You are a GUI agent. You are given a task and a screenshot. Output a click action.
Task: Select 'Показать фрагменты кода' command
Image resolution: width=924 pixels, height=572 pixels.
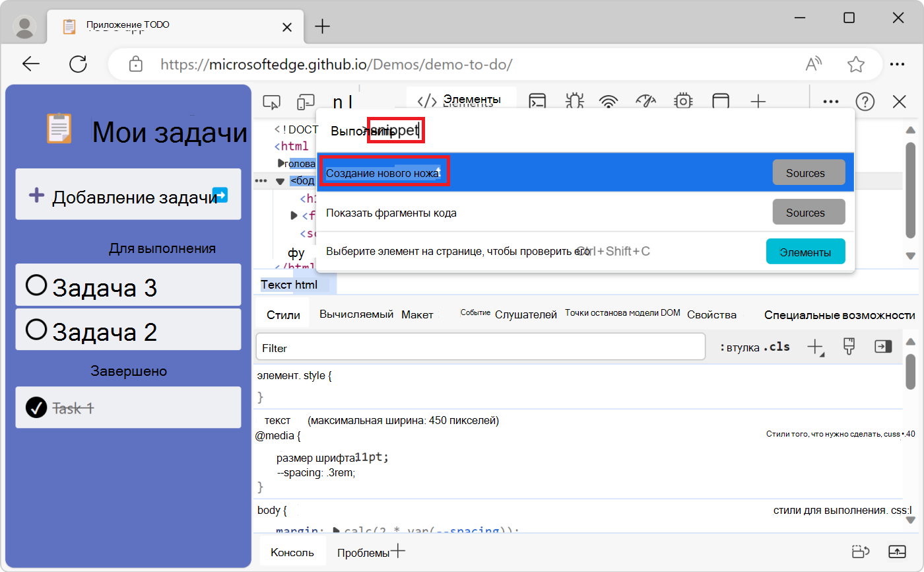pos(585,213)
